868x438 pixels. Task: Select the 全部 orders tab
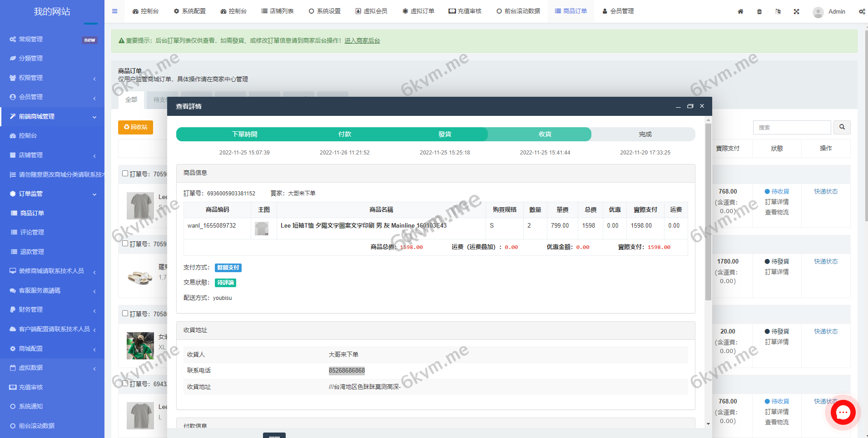pos(131,100)
